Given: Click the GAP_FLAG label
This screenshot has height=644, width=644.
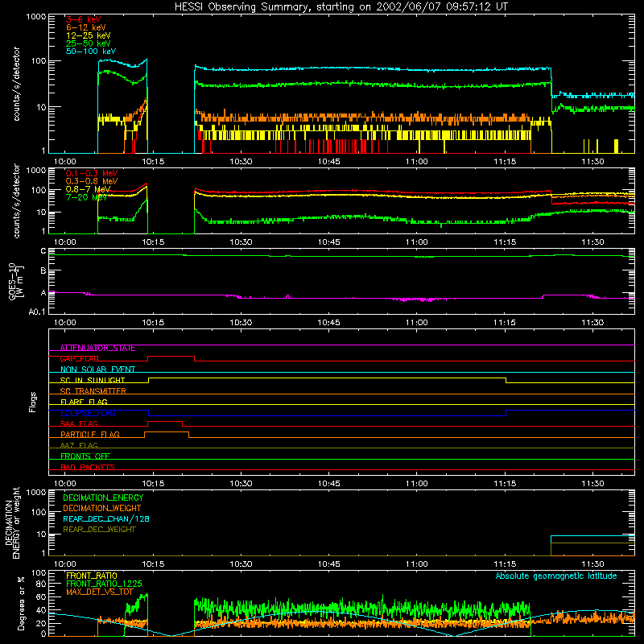Looking at the screenshot, I should pyautogui.click(x=79, y=358).
